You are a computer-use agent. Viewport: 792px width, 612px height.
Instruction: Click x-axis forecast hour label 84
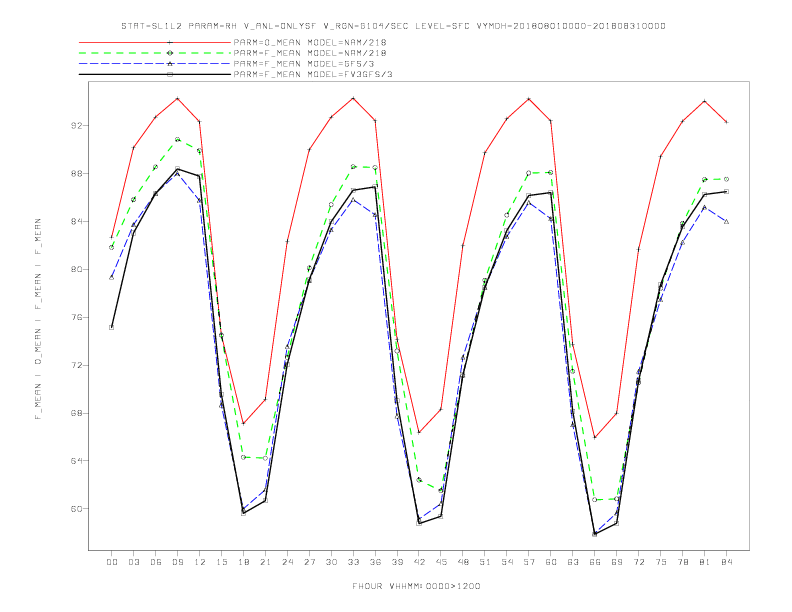click(726, 562)
